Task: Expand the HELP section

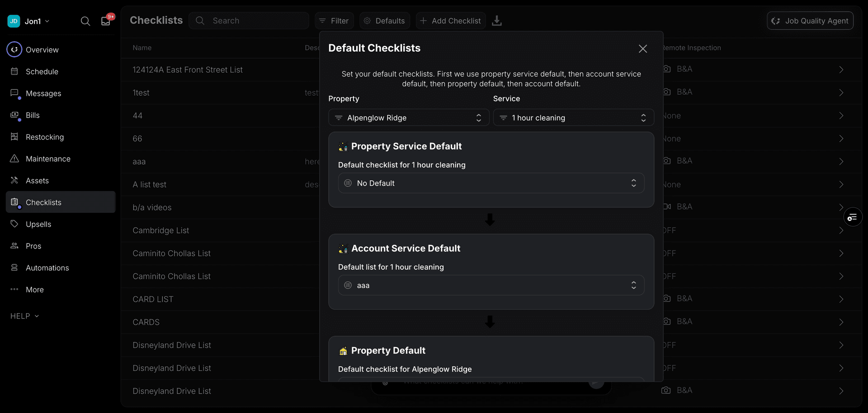Action: pyautogui.click(x=24, y=316)
